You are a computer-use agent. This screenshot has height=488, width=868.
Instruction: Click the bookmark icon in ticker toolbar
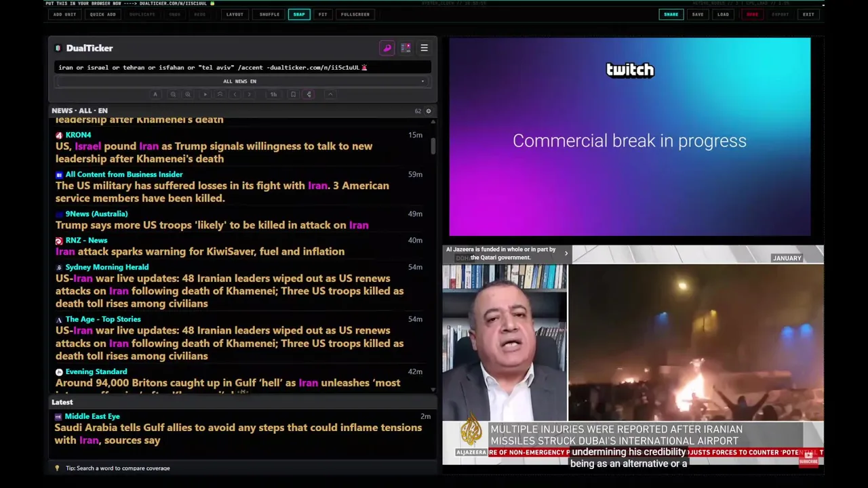(293, 94)
